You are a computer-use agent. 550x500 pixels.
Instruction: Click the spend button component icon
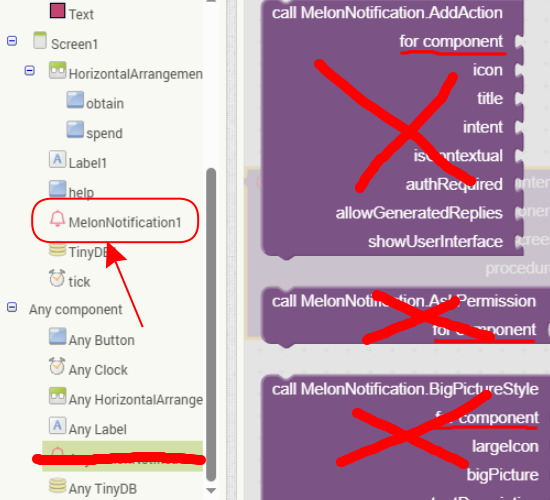(x=75, y=129)
